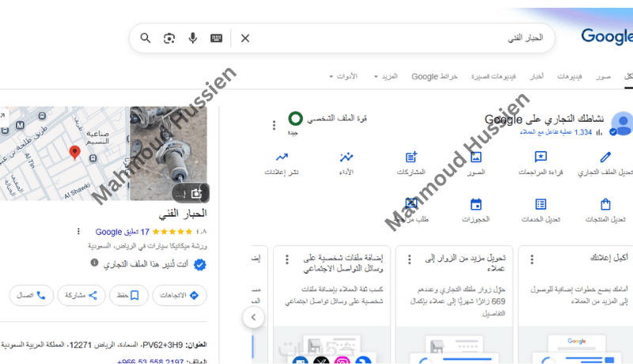Open menu on أكمل إعلانك card
The width and height of the screenshot is (633, 364).
pyautogui.click(x=532, y=260)
